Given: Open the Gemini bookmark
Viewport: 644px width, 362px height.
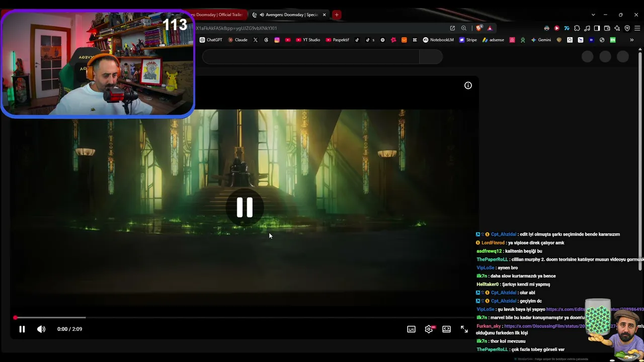Looking at the screenshot, I should (x=541, y=40).
